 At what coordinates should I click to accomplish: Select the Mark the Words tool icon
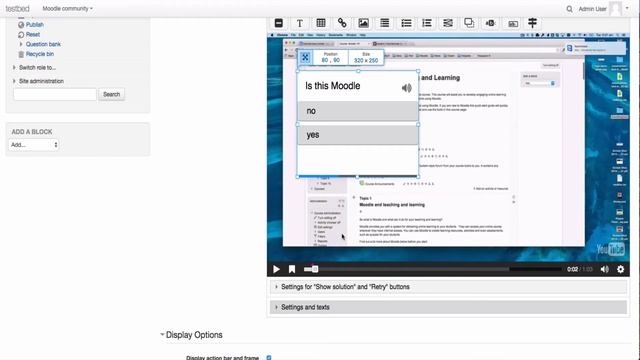491,23
